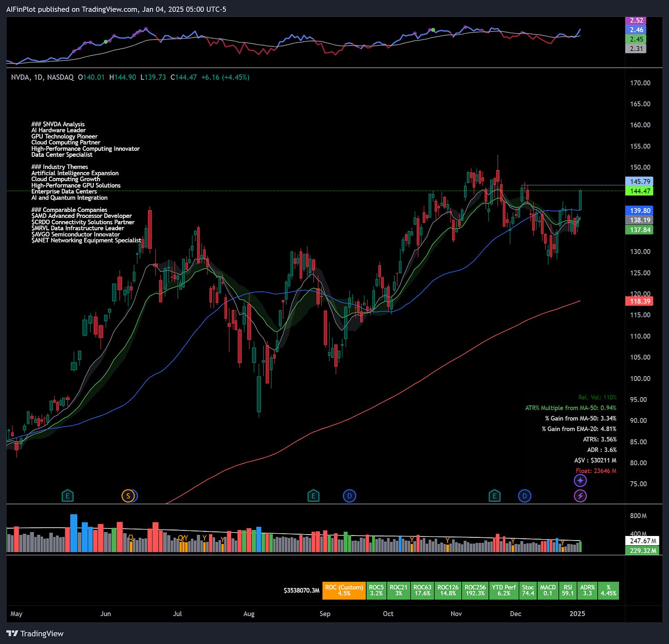Screen dimensions: 669x644
Task: Click the NVDA, 1D, NASDAQ symbol title
Action: [42, 77]
